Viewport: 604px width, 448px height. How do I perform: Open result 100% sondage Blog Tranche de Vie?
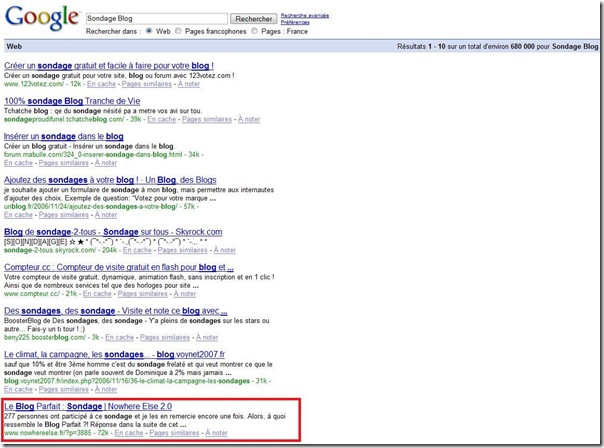tap(72, 101)
